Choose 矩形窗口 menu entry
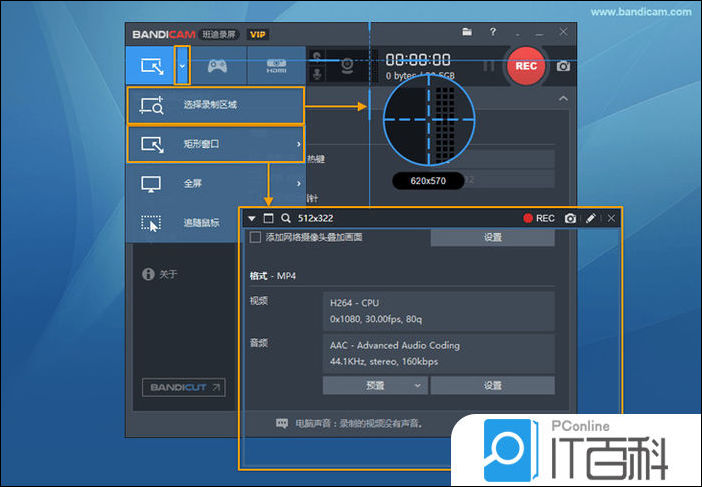This screenshot has width=702, height=487. coord(216,144)
